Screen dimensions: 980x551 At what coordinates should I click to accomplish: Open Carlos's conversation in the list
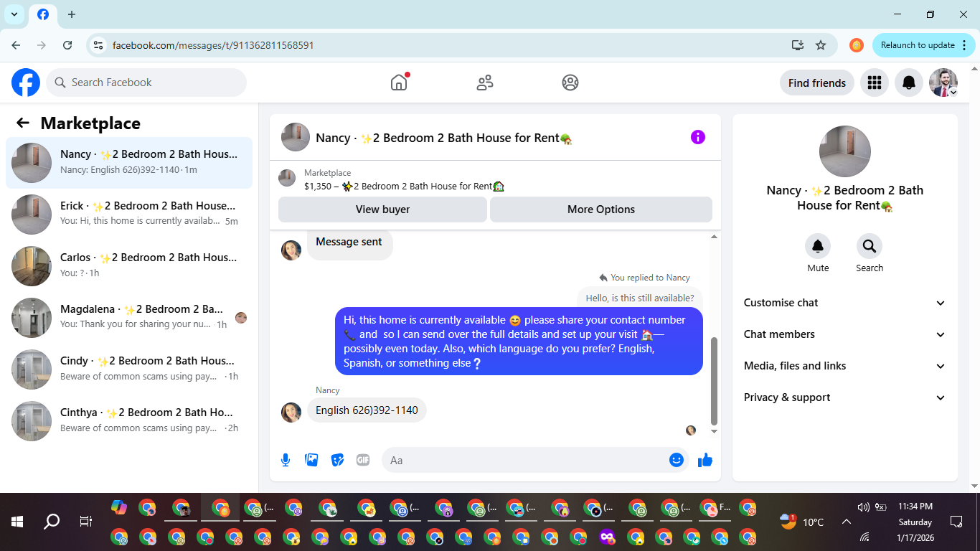click(x=129, y=266)
